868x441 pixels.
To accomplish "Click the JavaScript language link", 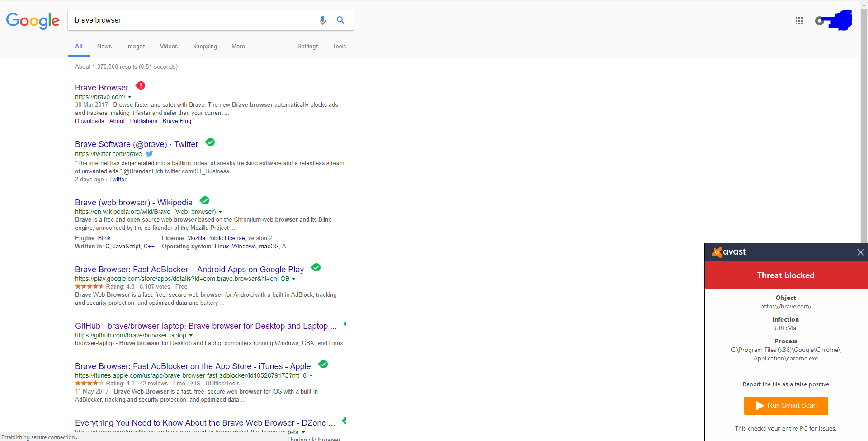I will point(127,247).
